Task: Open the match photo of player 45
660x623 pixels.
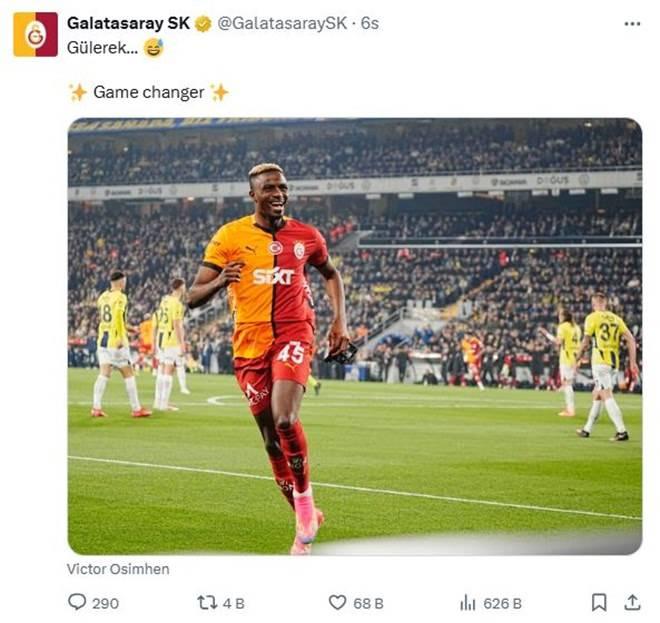Action: point(355,336)
